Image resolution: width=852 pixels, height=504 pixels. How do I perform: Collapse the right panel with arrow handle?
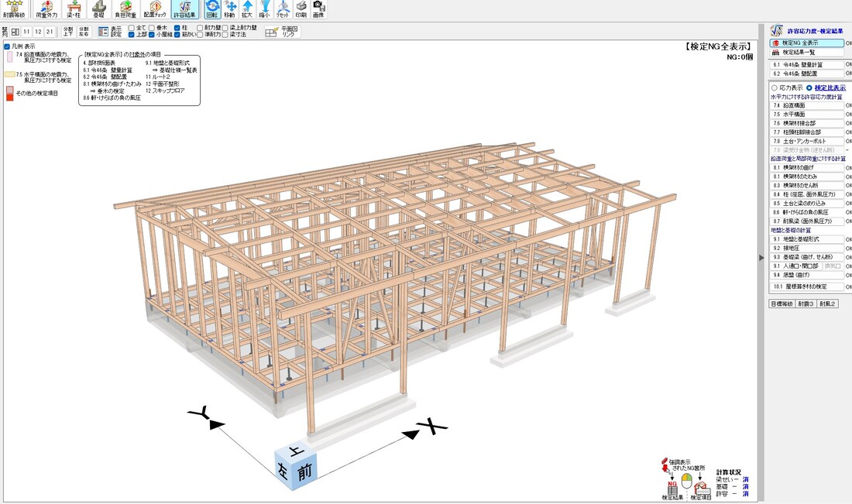point(761,258)
